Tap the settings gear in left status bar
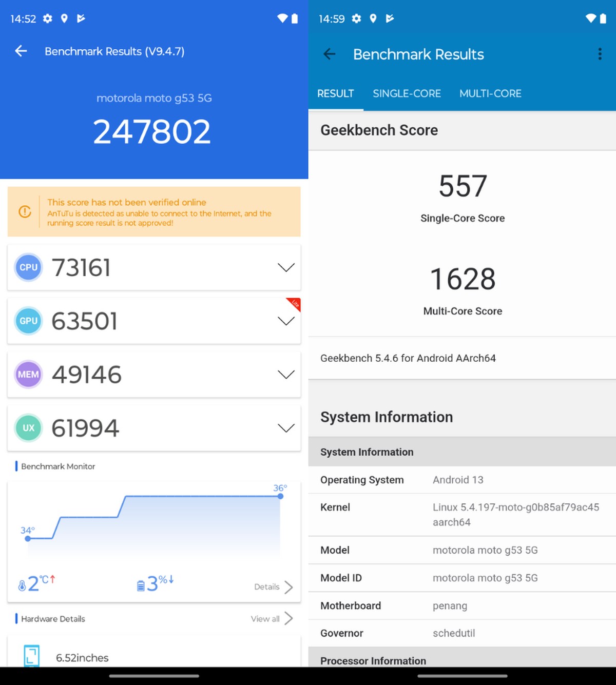Image resolution: width=616 pixels, height=685 pixels. 48,18
